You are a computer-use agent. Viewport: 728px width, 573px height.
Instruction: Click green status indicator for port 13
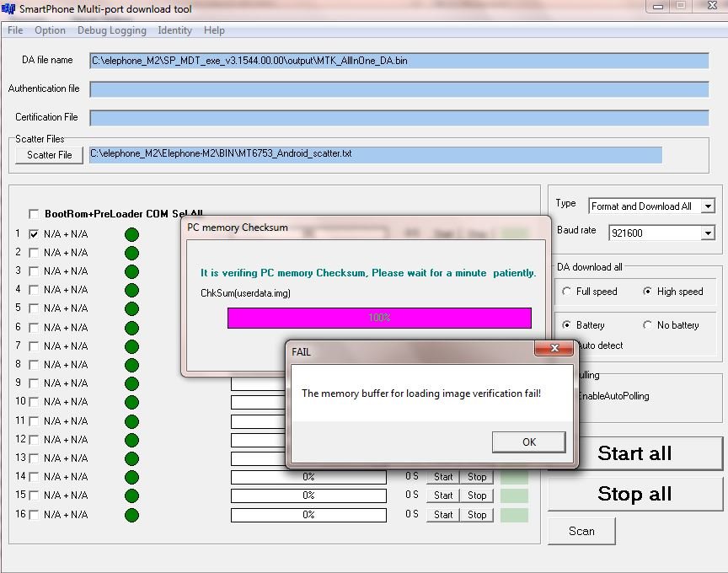(131, 458)
